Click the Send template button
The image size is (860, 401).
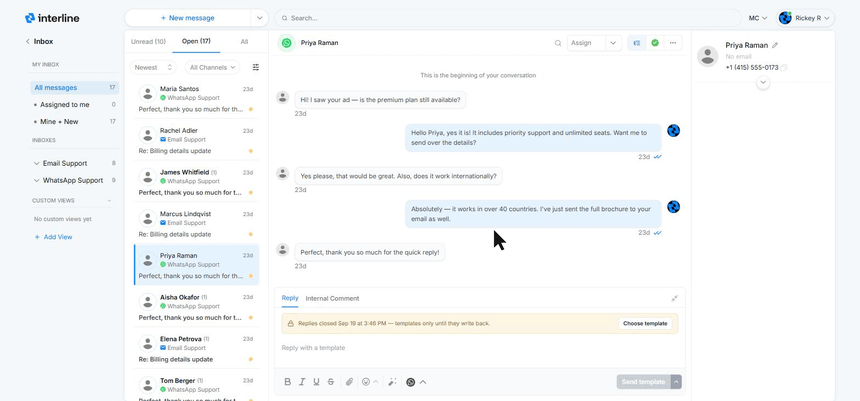643,382
